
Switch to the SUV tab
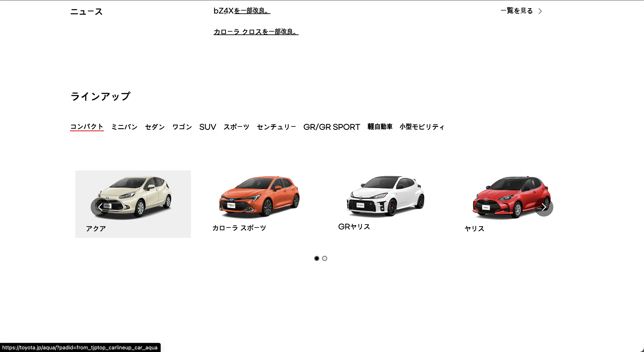[x=207, y=127]
